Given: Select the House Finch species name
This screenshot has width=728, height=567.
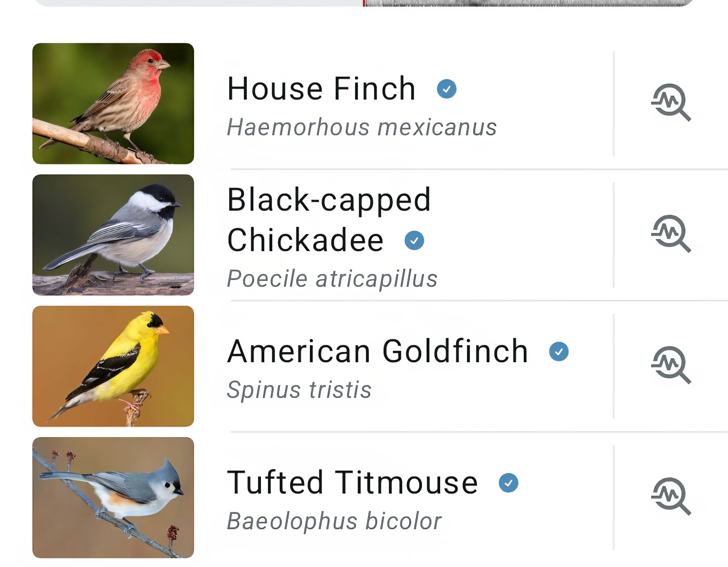Looking at the screenshot, I should pos(321,89).
